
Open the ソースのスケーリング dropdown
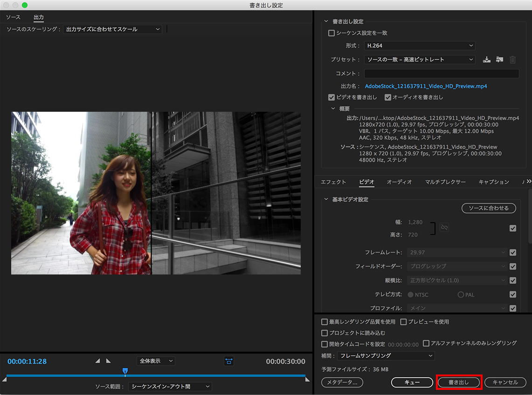point(113,29)
